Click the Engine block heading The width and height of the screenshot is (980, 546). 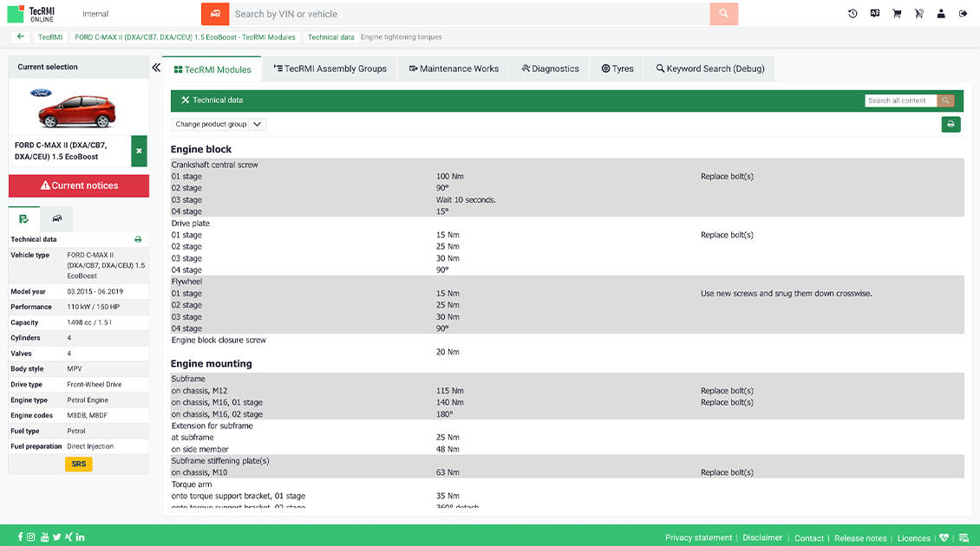coord(201,149)
